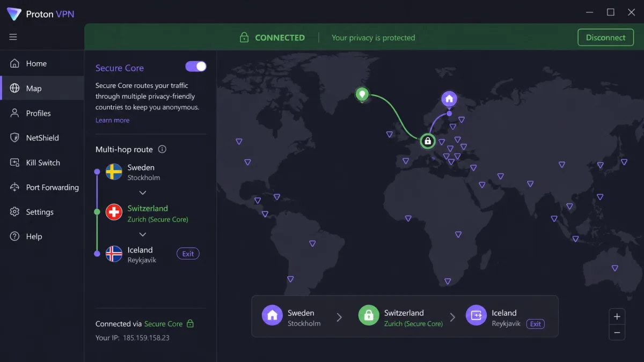Click the server marker in Australia
The width and height of the screenshot is (644, 362).
tap(615, 268)
